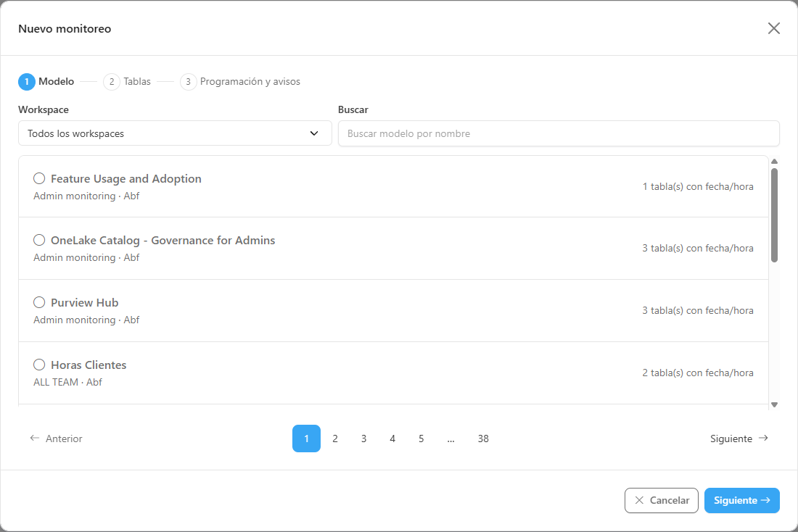Jump to last page 38
This screenshot has height=532, width=798.
tap(483, 439)
